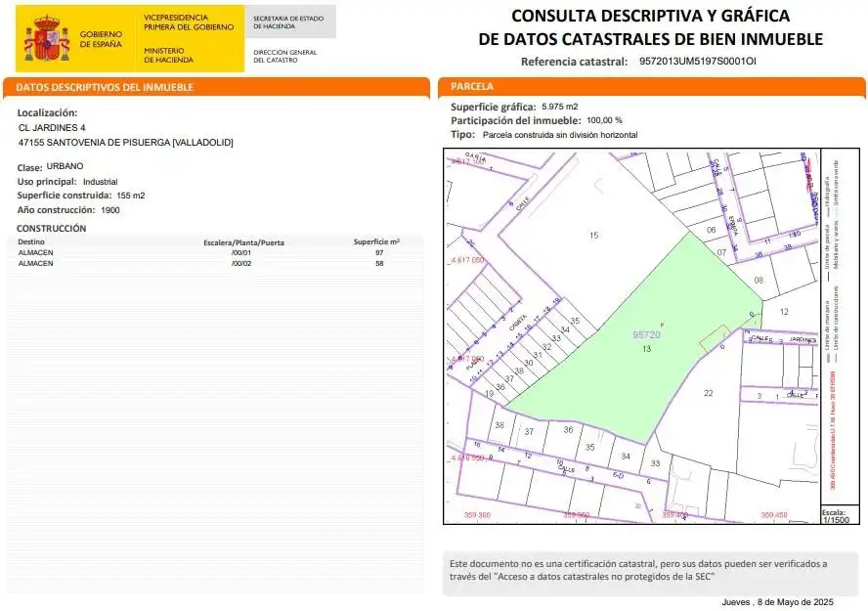Select surface value '58' in the table

(379, 263)
